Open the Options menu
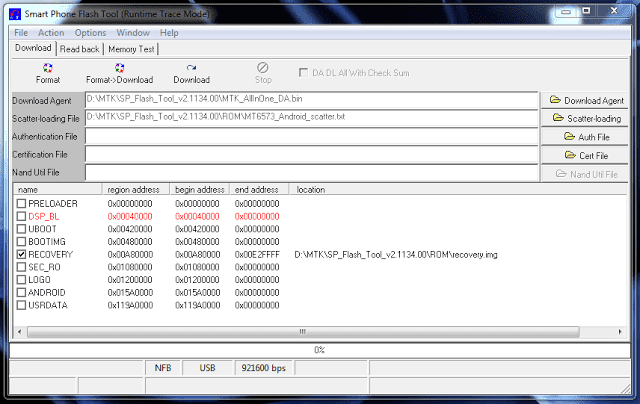This screenshot has height=404, width=640. tap(90, 33)
